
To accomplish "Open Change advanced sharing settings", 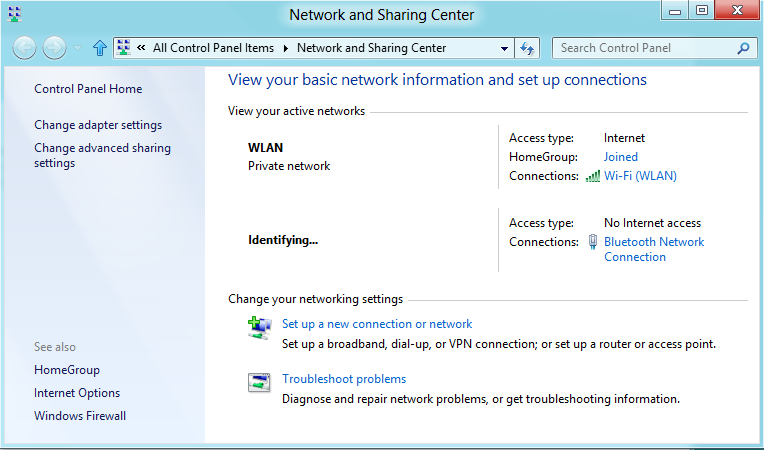I will [x=102, y=155].
